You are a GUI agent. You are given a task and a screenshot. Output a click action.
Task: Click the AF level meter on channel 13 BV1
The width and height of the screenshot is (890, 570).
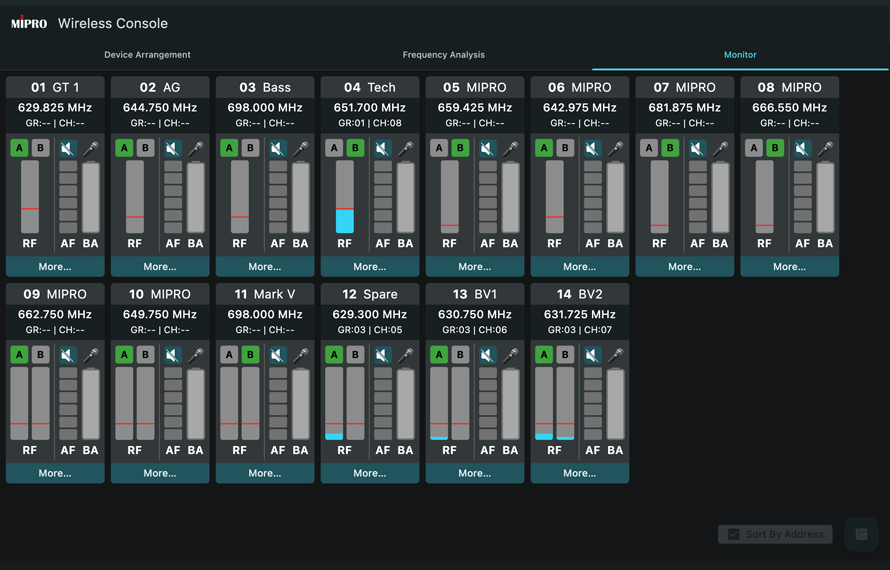pyautogui.click(x=488, y=404)
